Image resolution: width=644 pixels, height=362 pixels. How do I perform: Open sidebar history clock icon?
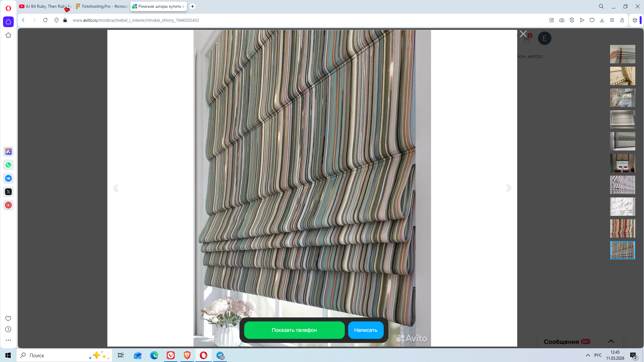click(x=8, y=329)
